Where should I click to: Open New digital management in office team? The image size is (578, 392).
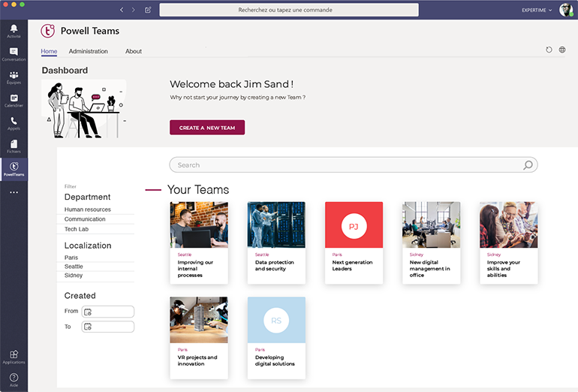click(432, 243)
